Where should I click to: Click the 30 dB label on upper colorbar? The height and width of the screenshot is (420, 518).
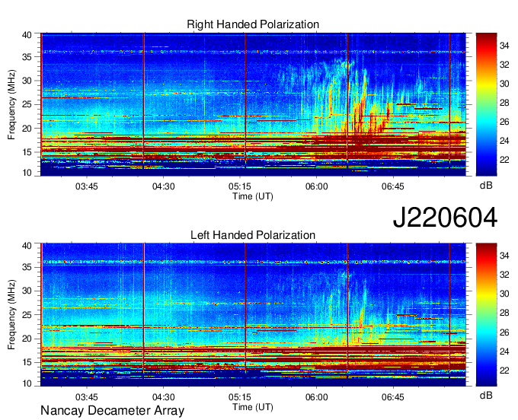(504, 84)
